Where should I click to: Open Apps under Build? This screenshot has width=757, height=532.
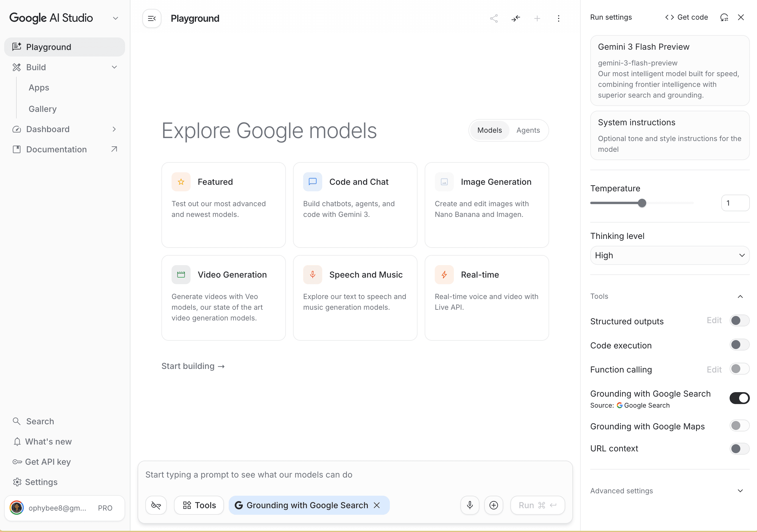(x=39, y=87)
